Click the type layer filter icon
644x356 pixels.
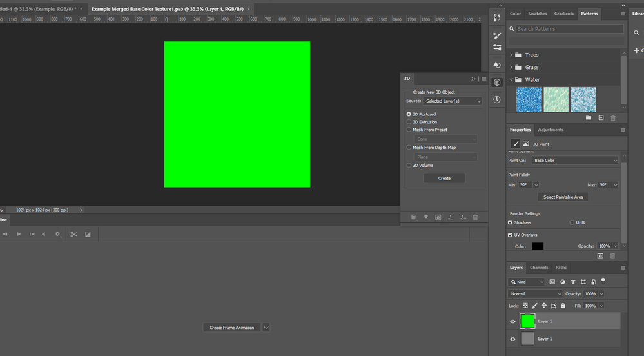[573, 282]
